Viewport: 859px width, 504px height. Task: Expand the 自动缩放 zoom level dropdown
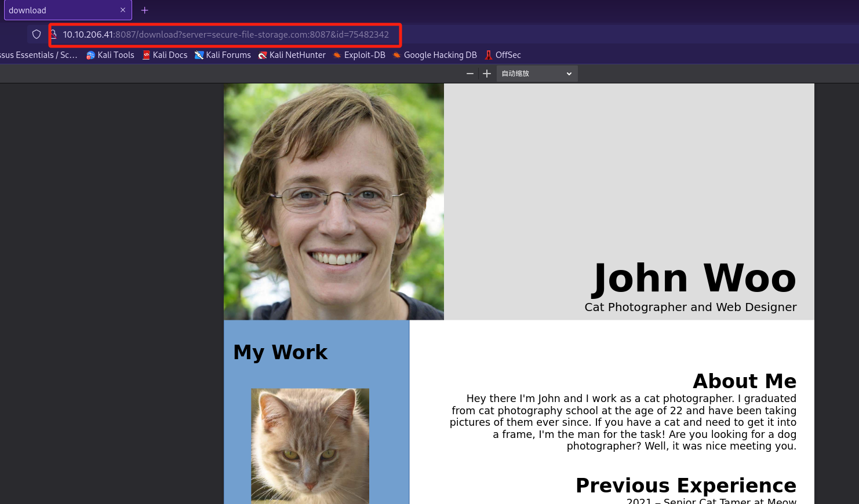pyautogui.click(x=537, y=74)
